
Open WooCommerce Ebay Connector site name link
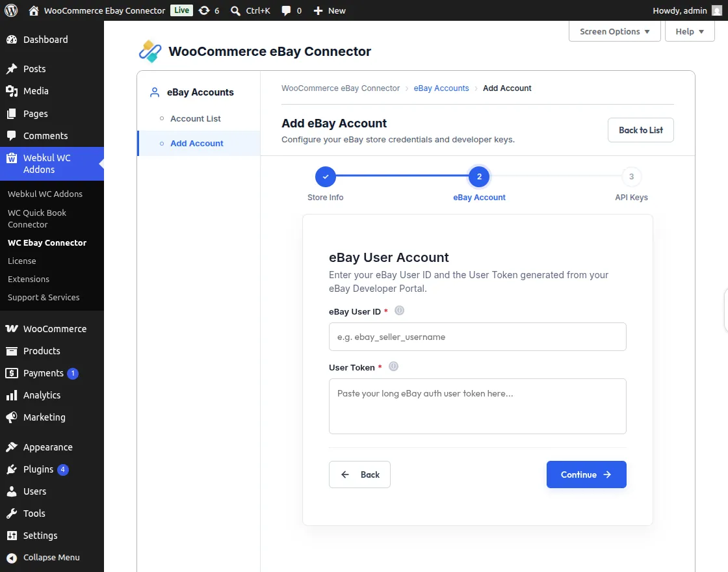coord(105,10)
